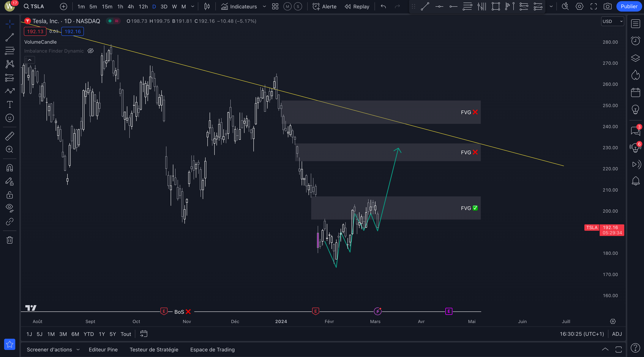
Task: Open the Fibonacci retracement tools
Action: pyautogui.click(x=10, y=51)
